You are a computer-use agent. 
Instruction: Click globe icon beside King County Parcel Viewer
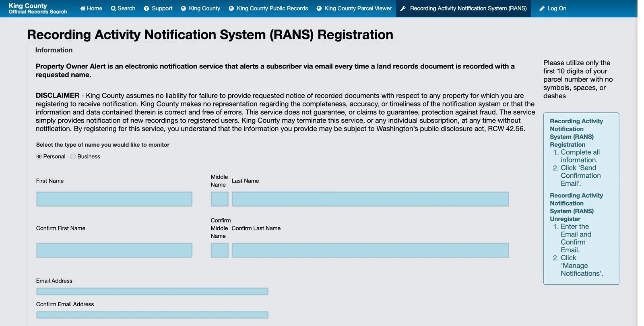[x=319, y=8]
